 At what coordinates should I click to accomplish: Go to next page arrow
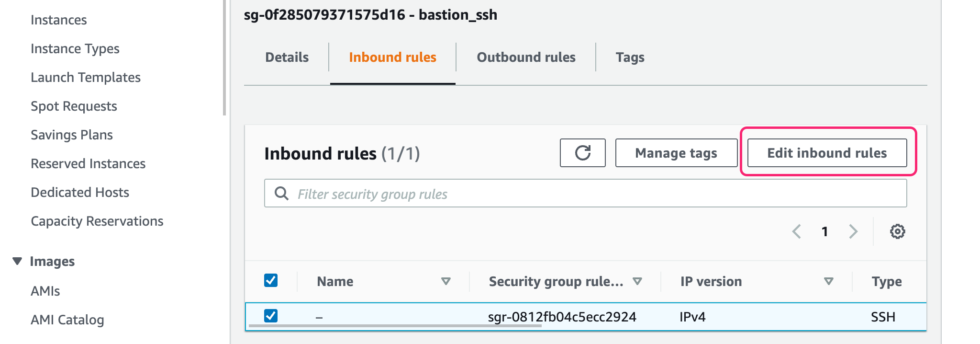(x=853, y=231)
